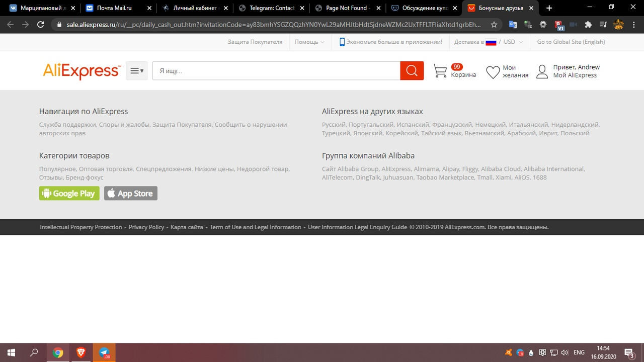Click Экономьте больше в приложении link
Image resolution: width=644 pixels, height=362 pixels.
[390, 42]
